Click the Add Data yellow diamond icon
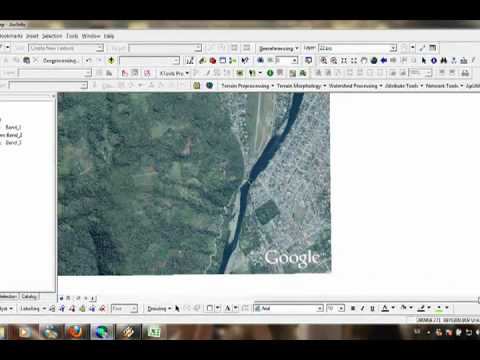The width and height of the screenshot is (480, 360). (x=111, y=60)
